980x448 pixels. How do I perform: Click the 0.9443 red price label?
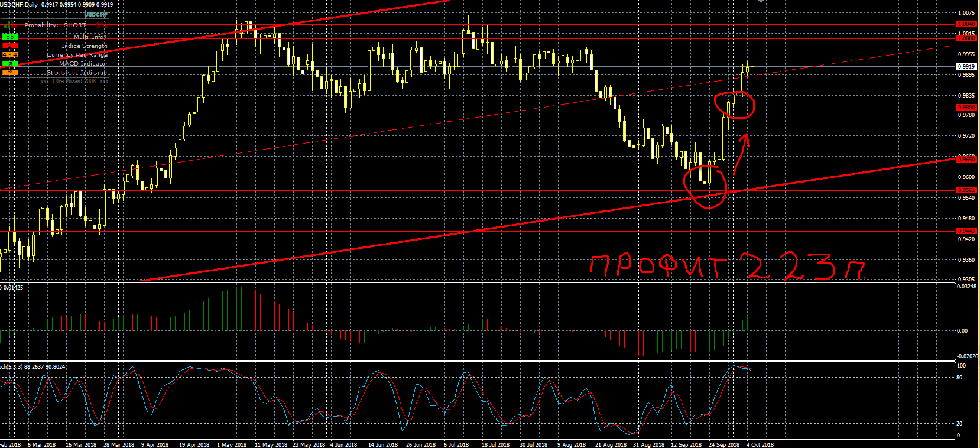pos(966,231)
